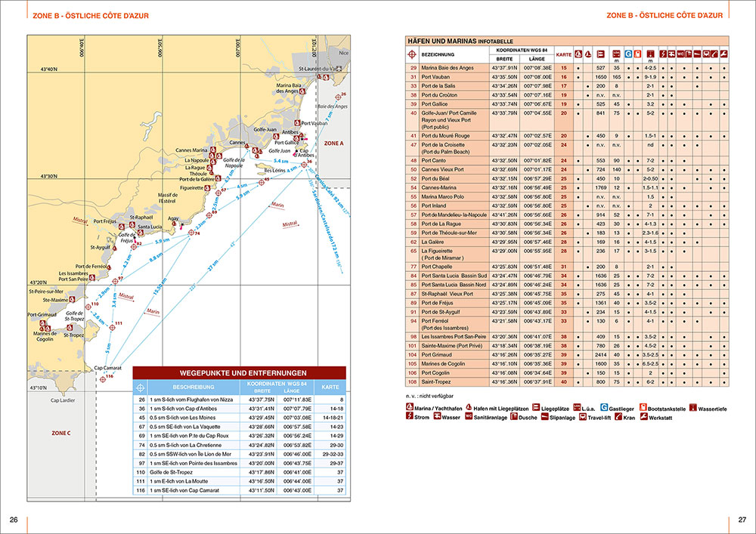
Task: Click the Wegepunkte und Entfernungen table header
Action: click(239, 372)
